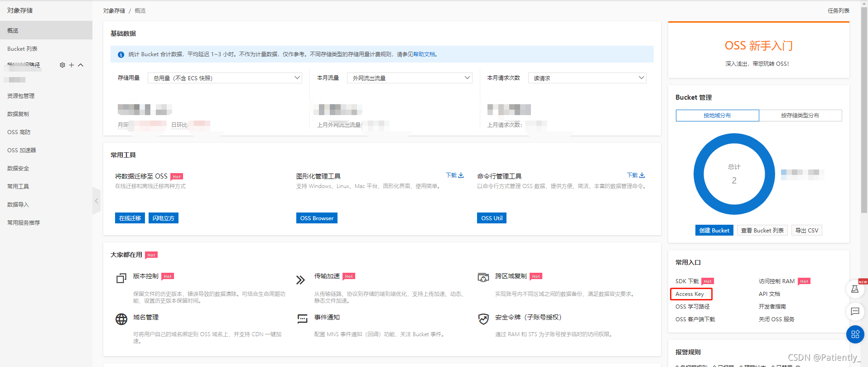Open OSS Browser tool
Viewport: 868px width, 367px height.
tap(317, 218)
